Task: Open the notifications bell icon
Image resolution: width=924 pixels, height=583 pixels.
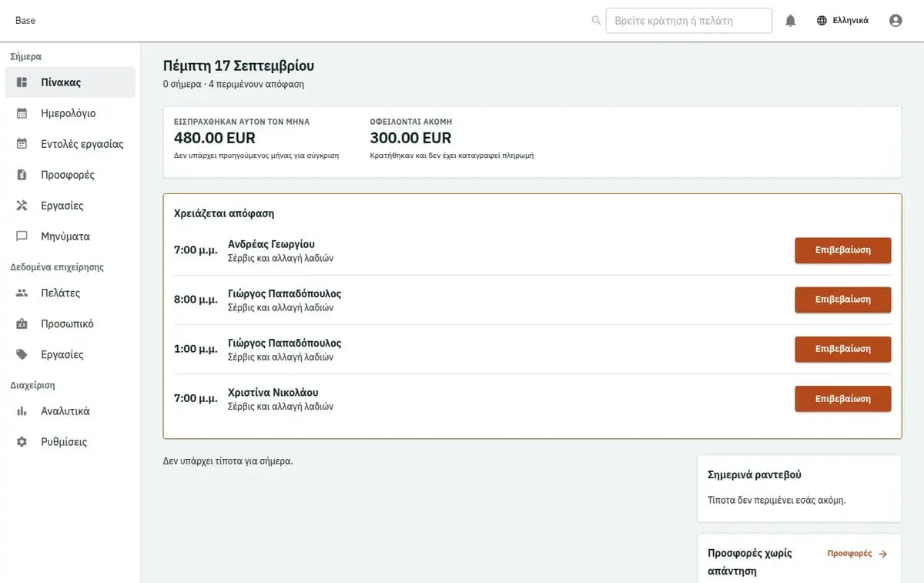Action: tap(790, 21)
